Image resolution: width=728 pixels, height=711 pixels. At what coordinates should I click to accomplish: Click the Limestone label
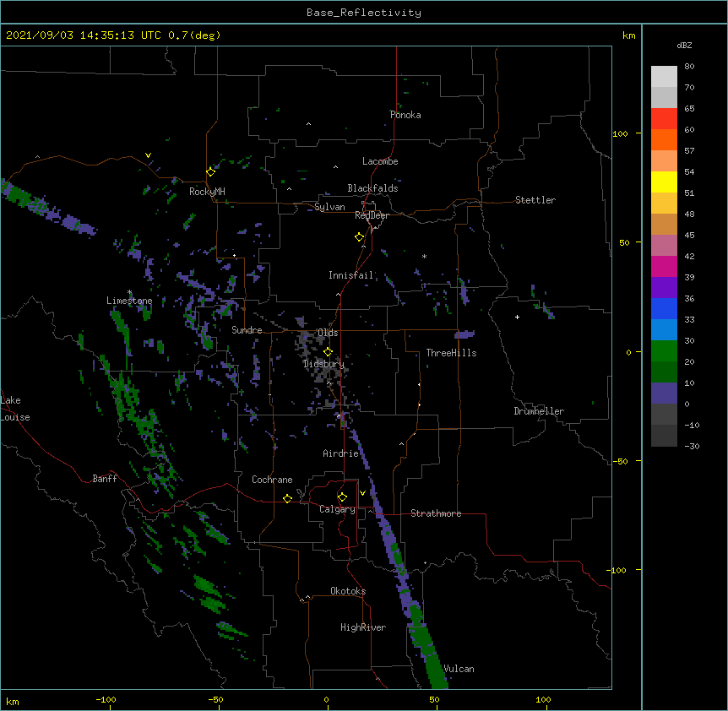129,301
